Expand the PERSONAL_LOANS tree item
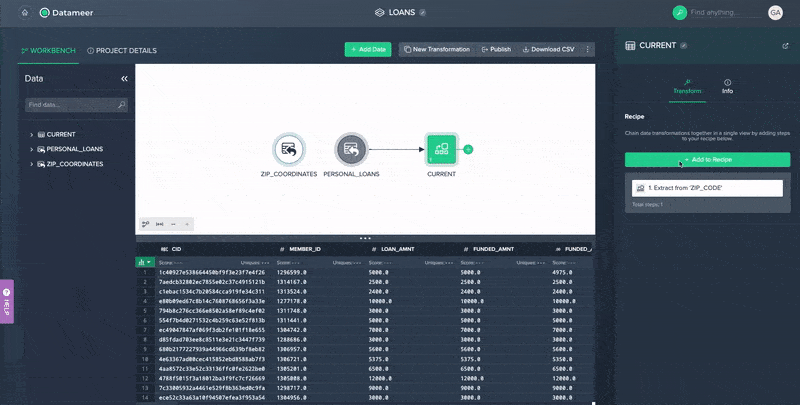Image resolution: width=800 pixels, height=405 pixels. point(31,149)
